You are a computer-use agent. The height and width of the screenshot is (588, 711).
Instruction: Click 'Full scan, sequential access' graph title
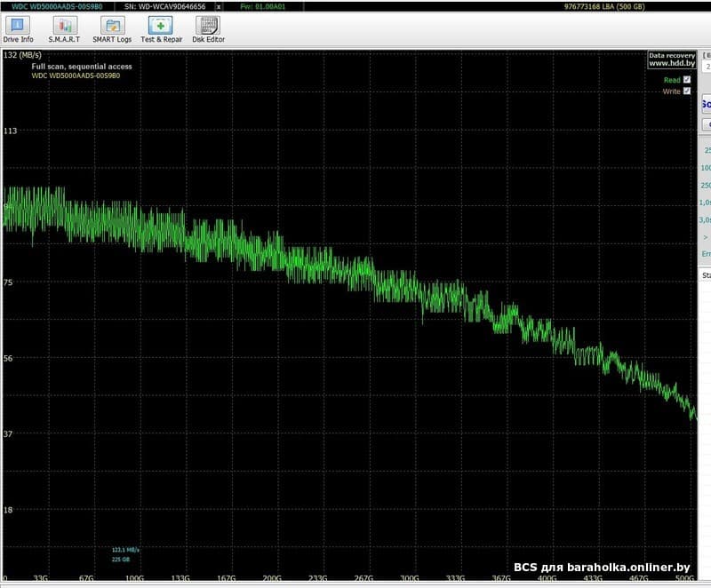pyautogui.click(x=82, y=67)
